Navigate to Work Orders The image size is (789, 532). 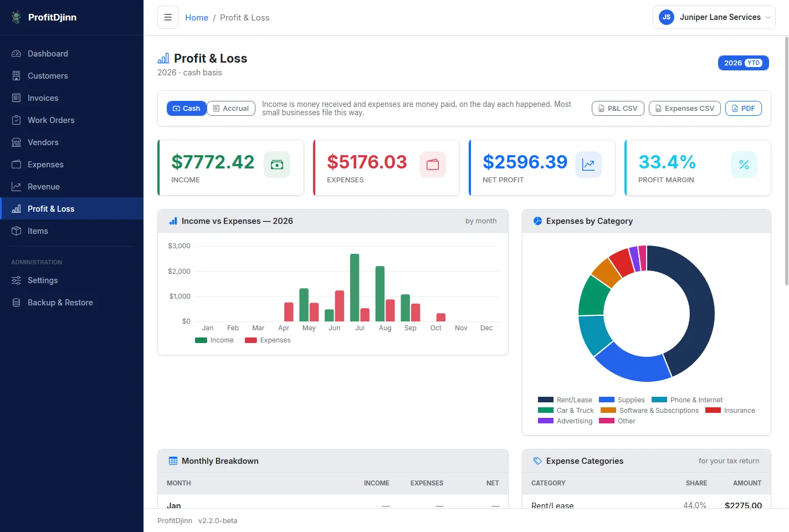coord(71,120)
